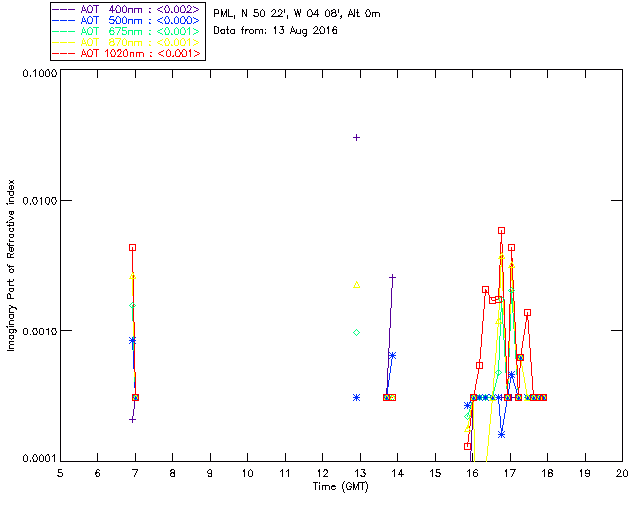Click the x-axis tick label 6
This screenshot has width=640, height=512.
click(x=98, y=473)
